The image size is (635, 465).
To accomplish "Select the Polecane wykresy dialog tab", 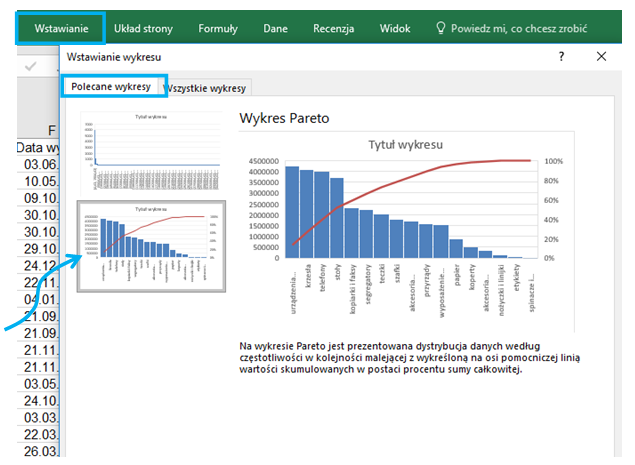I will click(111, 86).
